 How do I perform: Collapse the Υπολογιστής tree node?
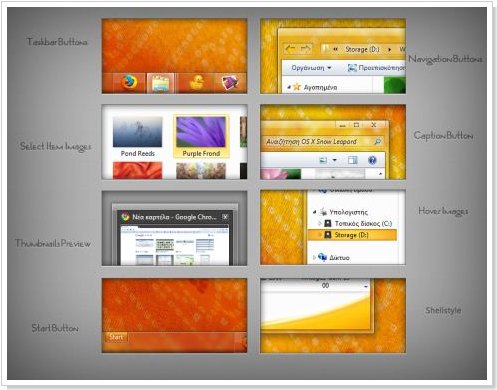pyautogui.click(x=314, y=212)
